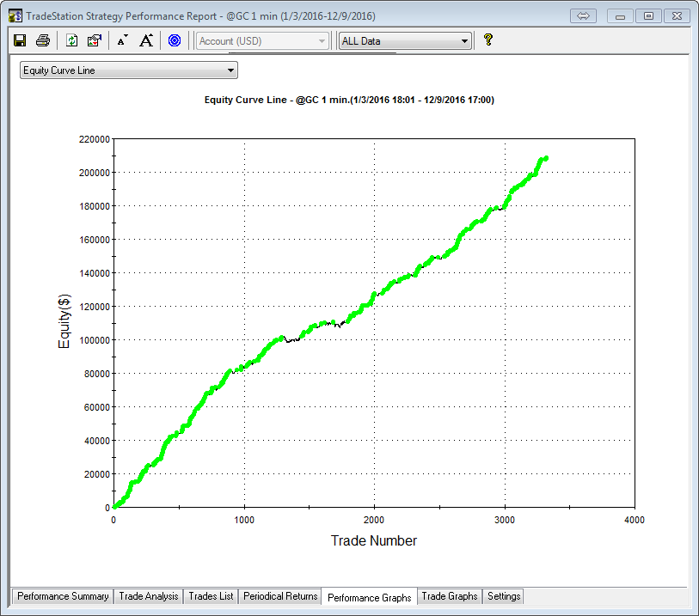Screen dimensions: 699x616
Task: Increase font size with large A icon
Action: tap(146, 40)
